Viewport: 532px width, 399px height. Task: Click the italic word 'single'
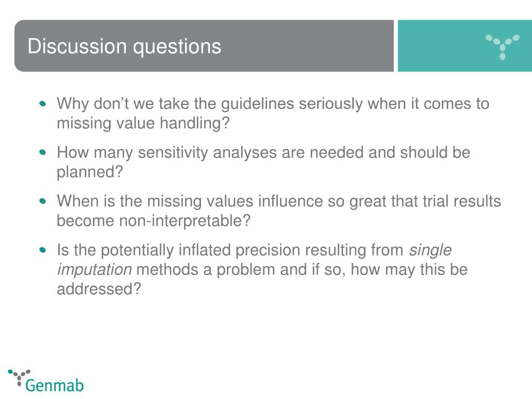coord(430,250)
